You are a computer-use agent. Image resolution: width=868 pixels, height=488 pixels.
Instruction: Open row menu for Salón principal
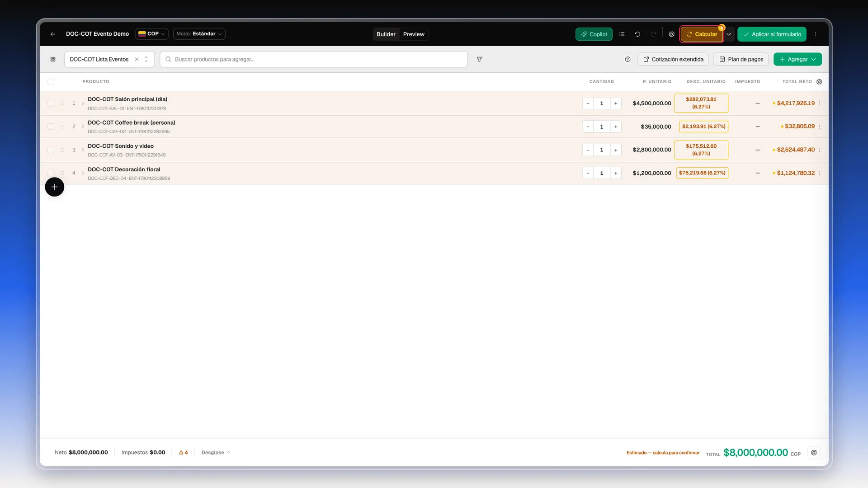point(819,103)
